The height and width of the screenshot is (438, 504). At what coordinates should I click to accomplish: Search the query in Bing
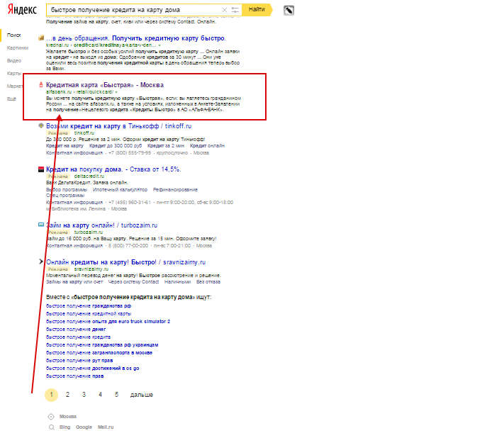tap(65, 427)
